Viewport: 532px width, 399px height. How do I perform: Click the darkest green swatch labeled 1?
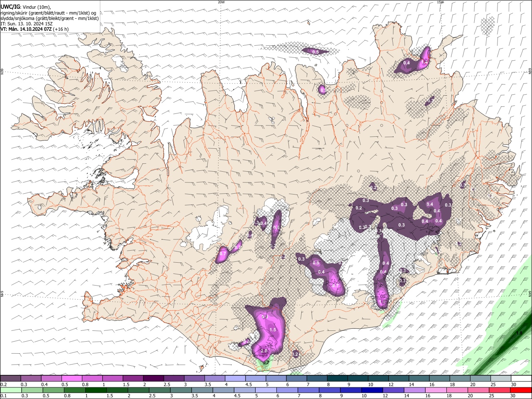coord(96,390)
